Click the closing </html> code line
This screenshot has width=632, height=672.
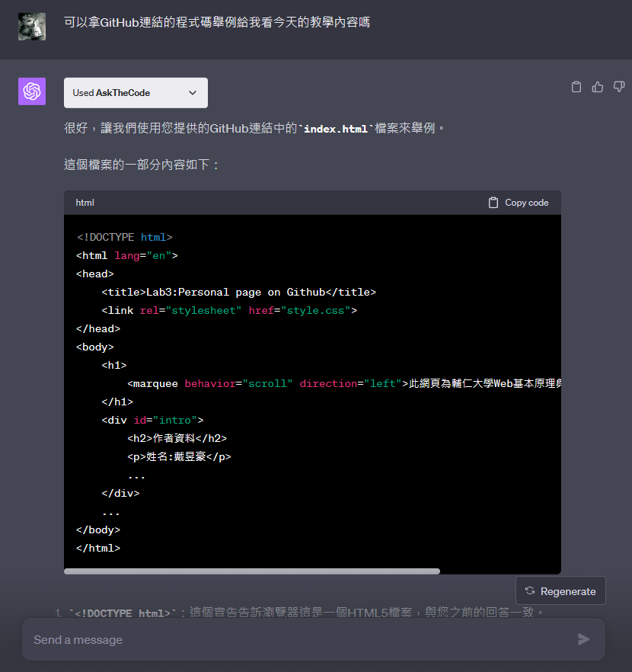pos(98,548)
